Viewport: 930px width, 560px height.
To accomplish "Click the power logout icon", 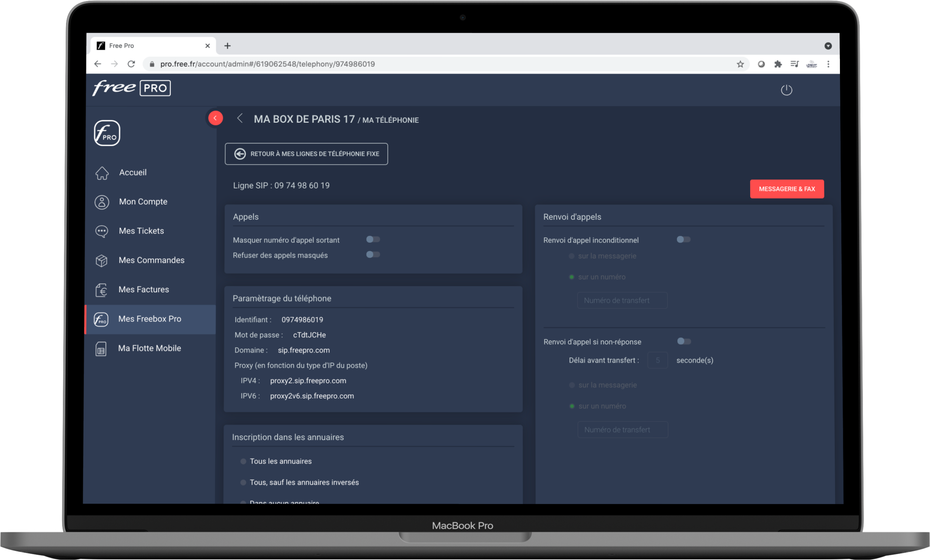I will pos(786,90).
